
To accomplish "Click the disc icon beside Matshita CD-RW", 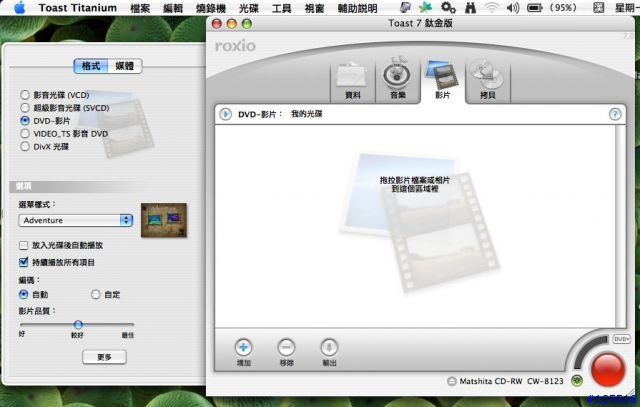I will (451, 381).
